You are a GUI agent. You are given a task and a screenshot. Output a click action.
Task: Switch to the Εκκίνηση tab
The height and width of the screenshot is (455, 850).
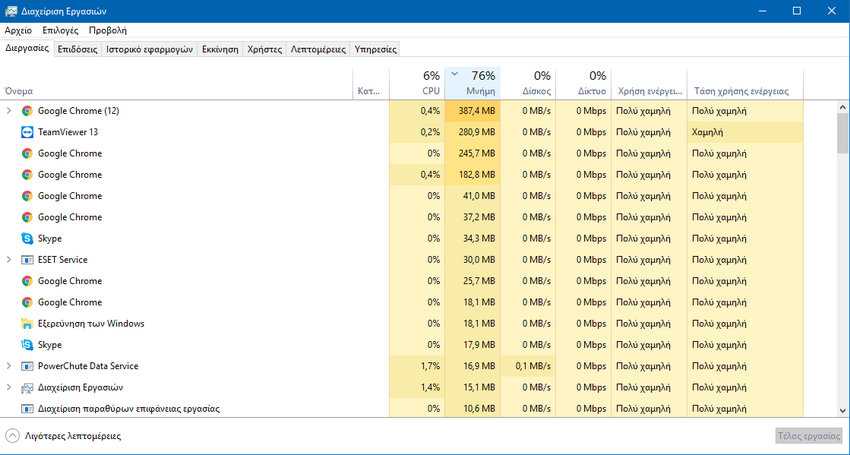pyautogui.click(x=220, y=49)
